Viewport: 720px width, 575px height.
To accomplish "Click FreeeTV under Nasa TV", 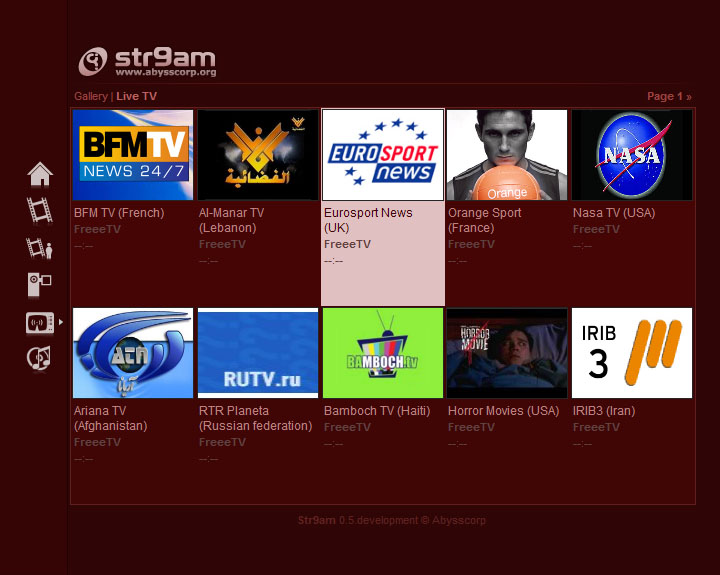I will click(x=596, y=229).
